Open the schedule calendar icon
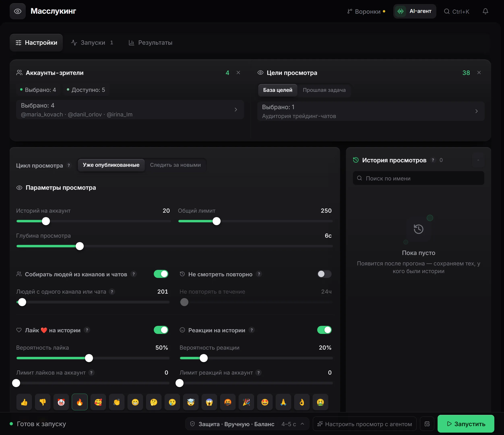Viewport: 504px width, 435px height. click(427, 424)
